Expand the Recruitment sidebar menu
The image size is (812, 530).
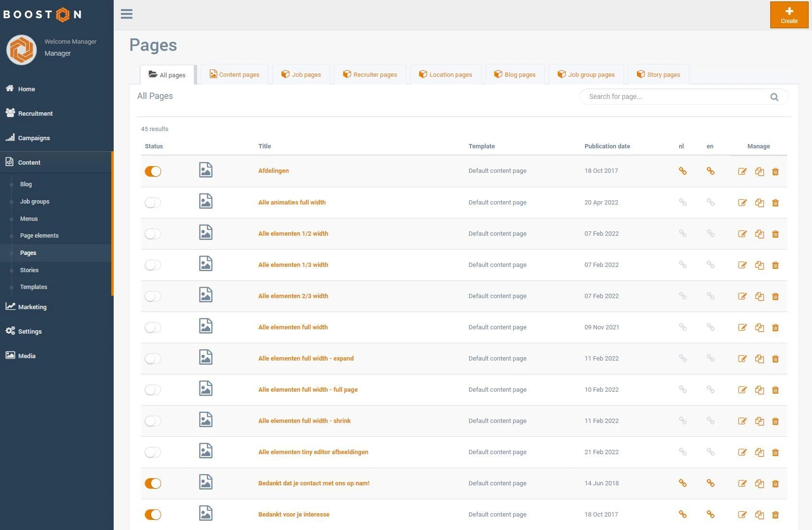pos(35,114)
